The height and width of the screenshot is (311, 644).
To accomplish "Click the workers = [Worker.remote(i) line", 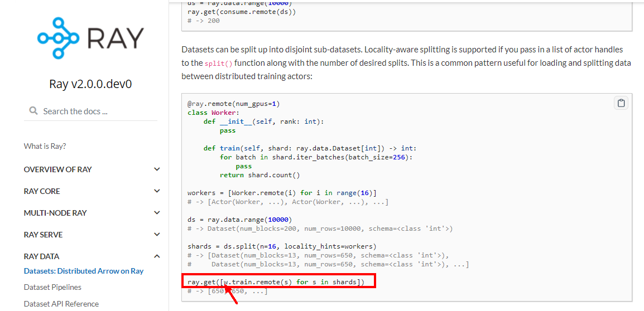I will 282,193.
